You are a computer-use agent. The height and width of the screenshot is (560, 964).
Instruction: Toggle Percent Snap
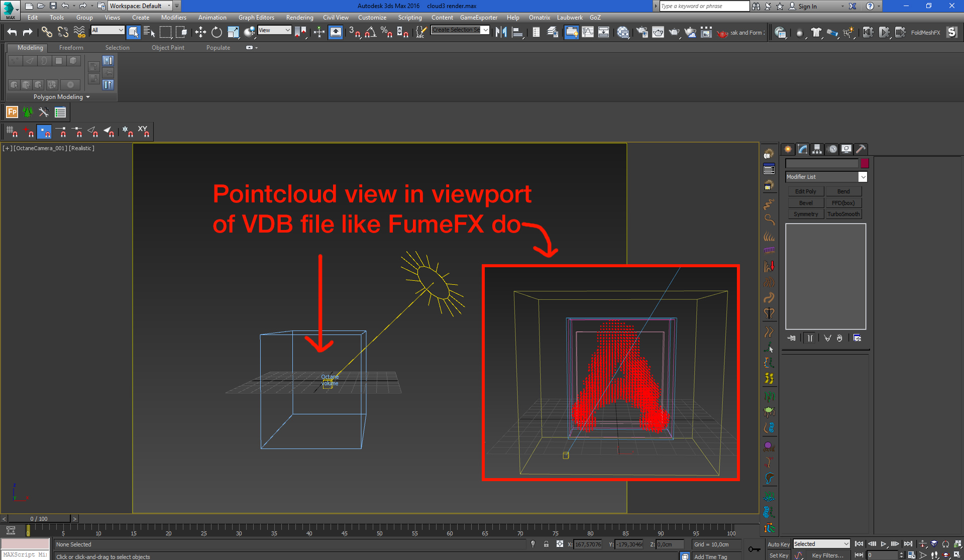(x=386, y=33)
